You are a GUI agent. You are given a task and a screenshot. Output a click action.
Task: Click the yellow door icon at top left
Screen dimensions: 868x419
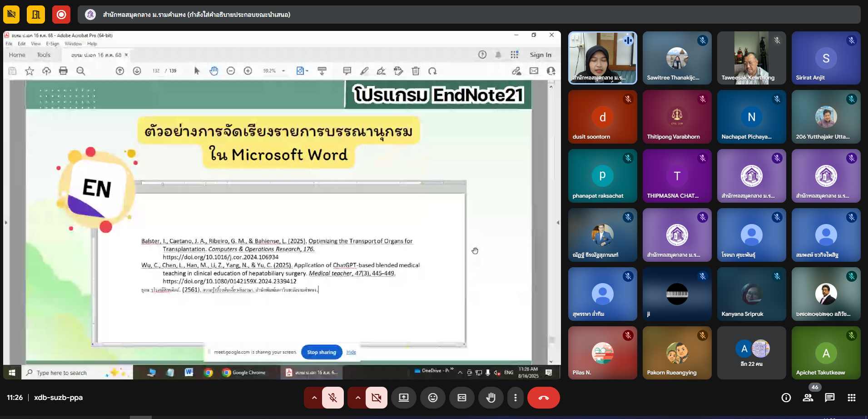36,15
